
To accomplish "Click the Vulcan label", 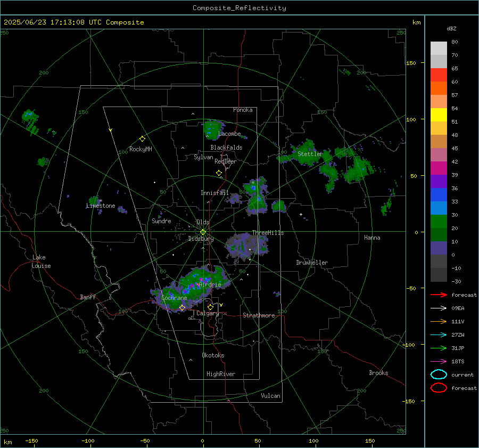I will point(270,396).
